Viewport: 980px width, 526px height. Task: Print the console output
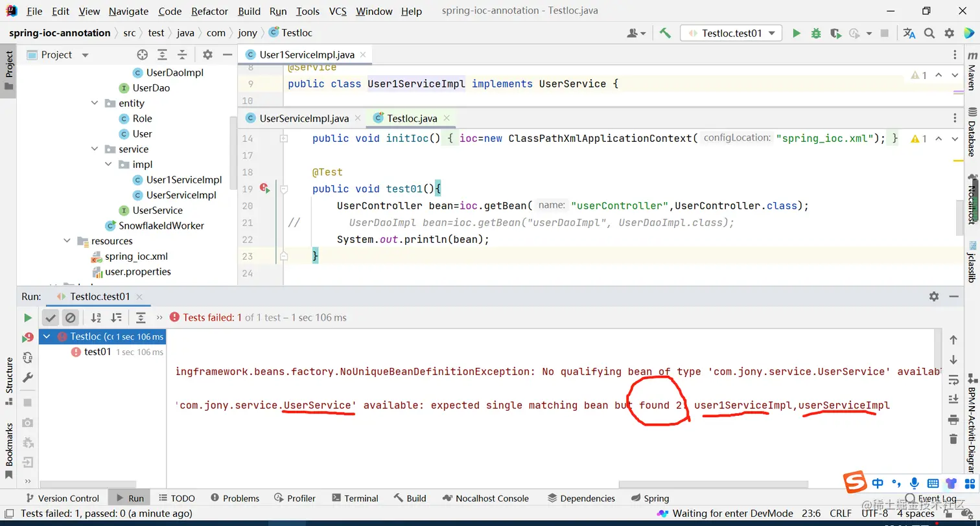click(953, 419)
